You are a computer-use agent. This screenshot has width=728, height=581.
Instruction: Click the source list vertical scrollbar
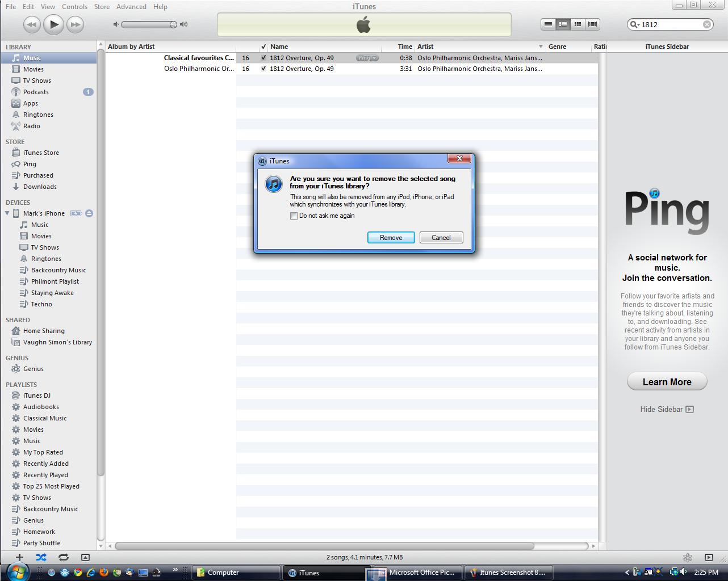pyautogui.click(x=101, y=261)
